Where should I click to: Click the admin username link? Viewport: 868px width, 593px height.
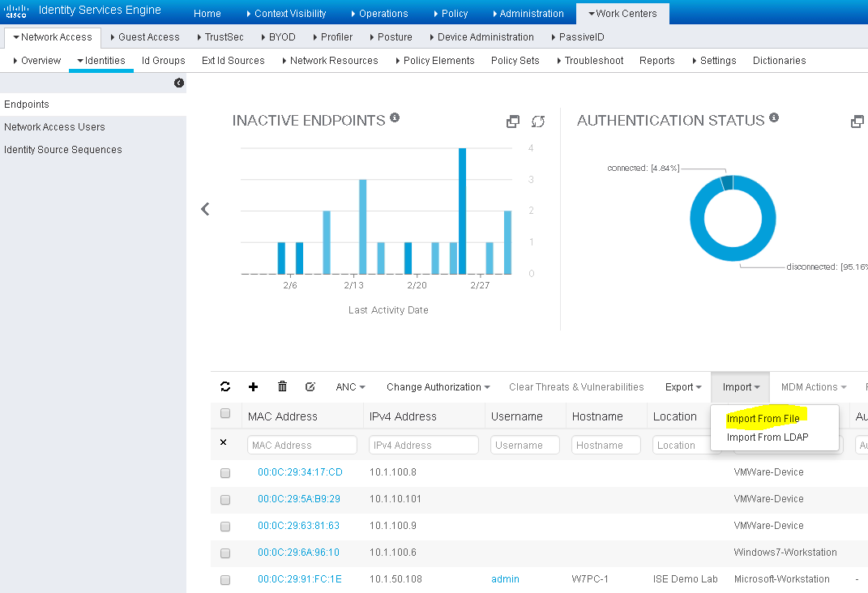pyautogui.click(x=505, y=579)
